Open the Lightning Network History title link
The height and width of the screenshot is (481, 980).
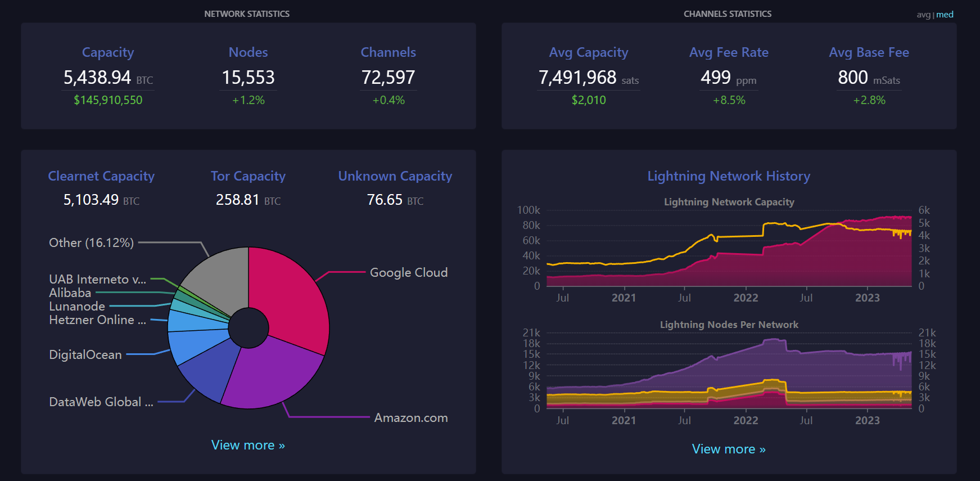pyautogui.click(x=729, y=176)
